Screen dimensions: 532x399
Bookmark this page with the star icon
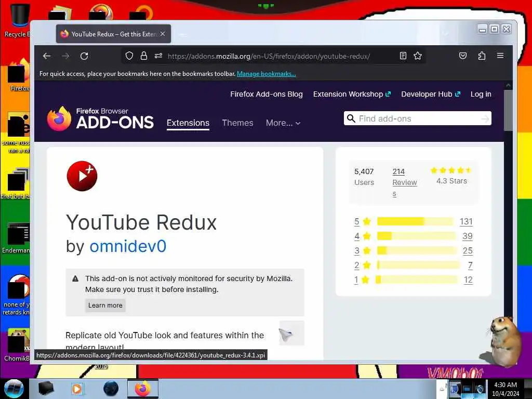point(418,56)
